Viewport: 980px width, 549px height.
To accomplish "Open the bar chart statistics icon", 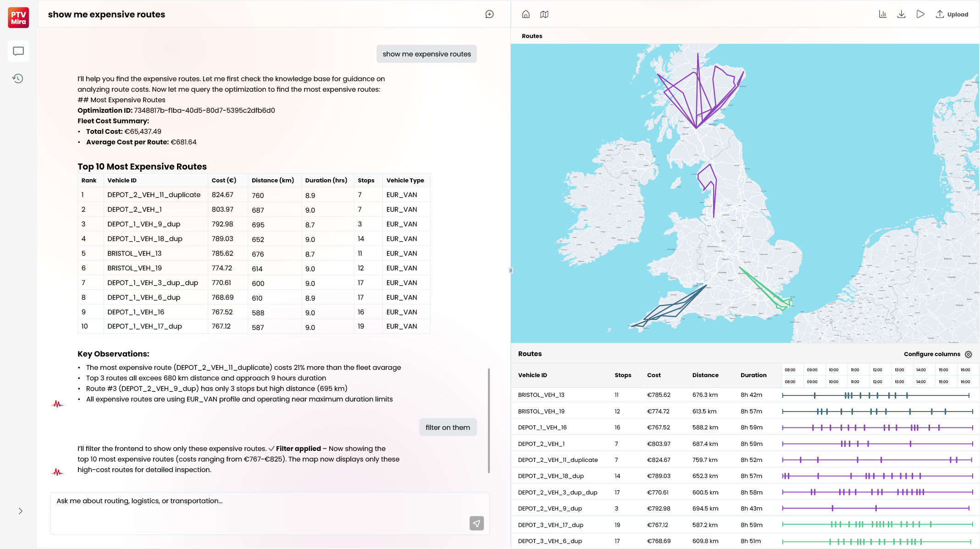I will (x=882, y=14).
